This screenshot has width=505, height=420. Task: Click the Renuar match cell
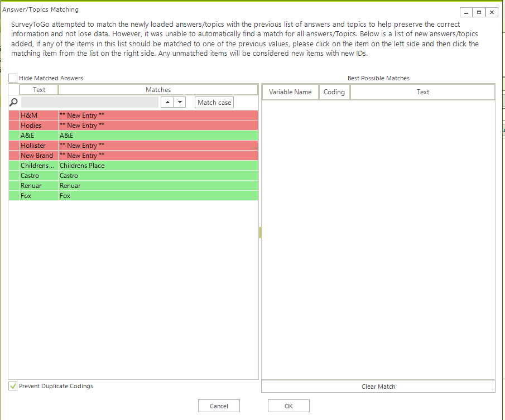coord(158,186)
